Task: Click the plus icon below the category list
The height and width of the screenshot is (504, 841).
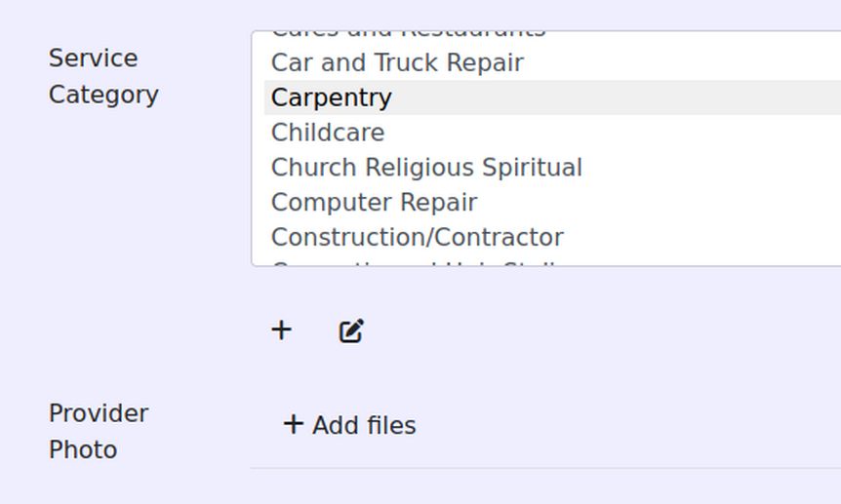Action: pos(281,330)
